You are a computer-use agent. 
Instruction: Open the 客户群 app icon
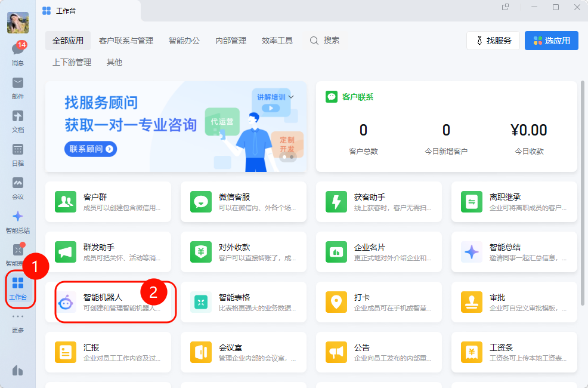click(66, 202)
